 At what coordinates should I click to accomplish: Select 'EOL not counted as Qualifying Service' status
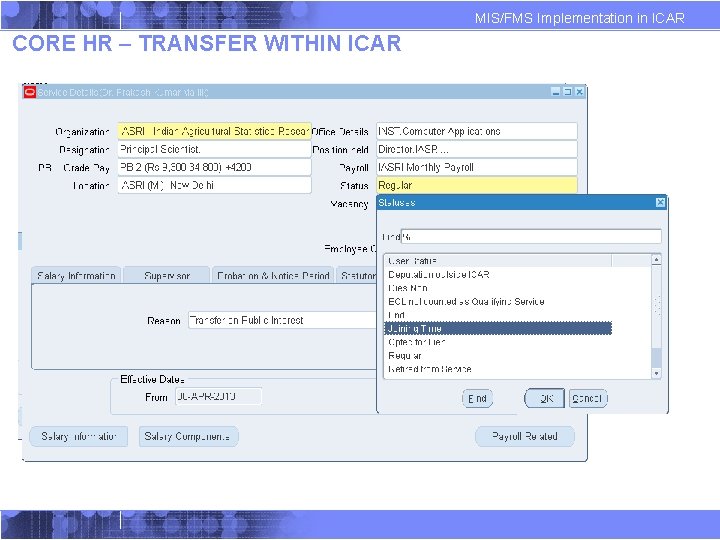point(498,302)
